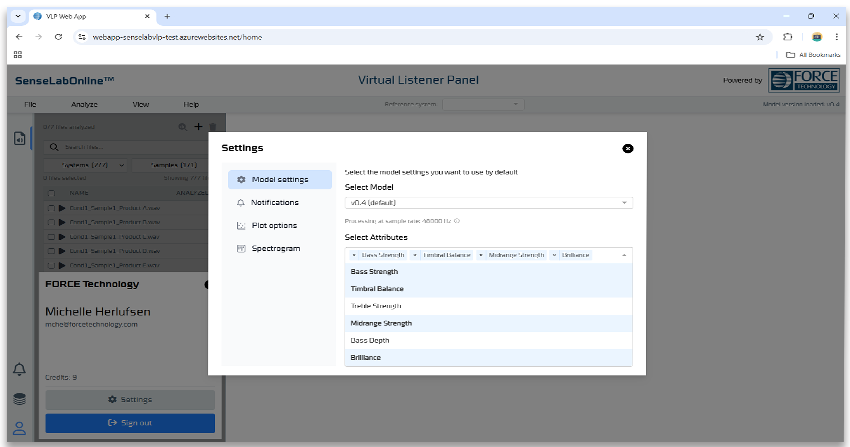Open the Reference system dropdown
850x447 pixels.
tap(483, 104)
